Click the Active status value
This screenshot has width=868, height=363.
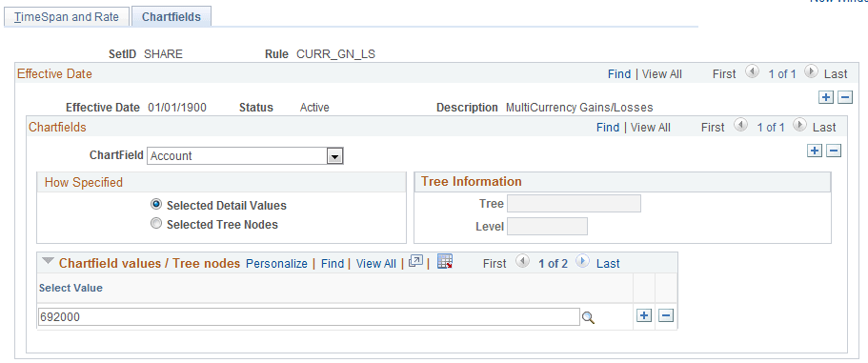(314, 108)
